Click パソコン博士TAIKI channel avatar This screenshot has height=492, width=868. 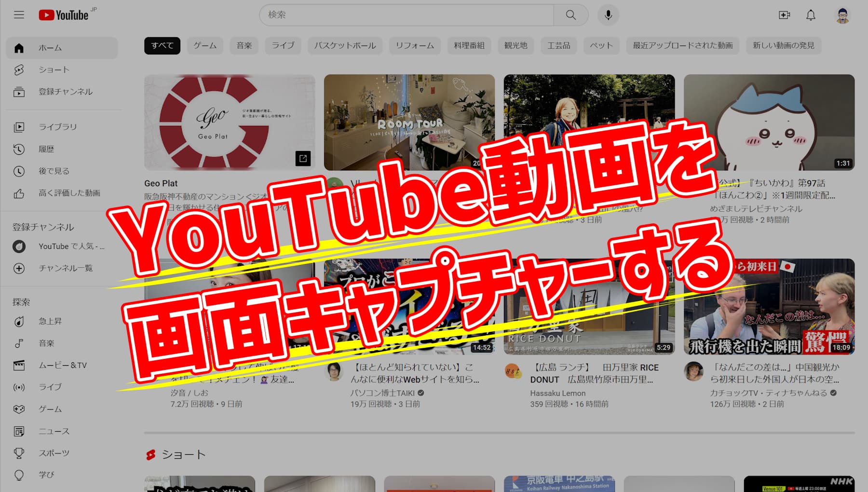click(334, 371)
